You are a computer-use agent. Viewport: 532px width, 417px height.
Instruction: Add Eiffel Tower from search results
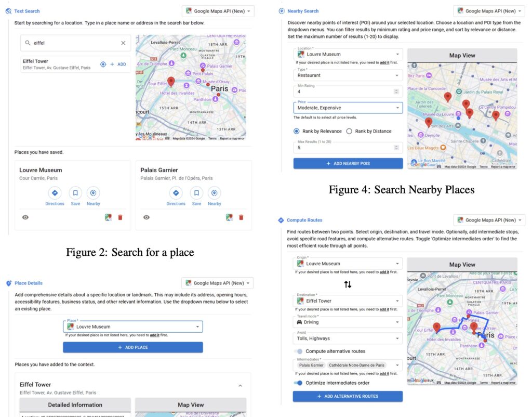tap(118, 64)
